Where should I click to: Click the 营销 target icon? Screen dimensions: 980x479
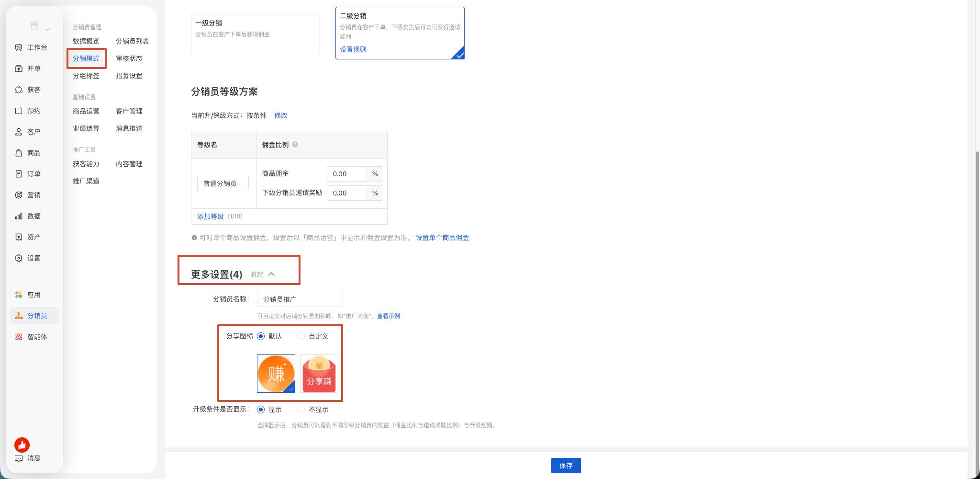[x=19, y=195]
